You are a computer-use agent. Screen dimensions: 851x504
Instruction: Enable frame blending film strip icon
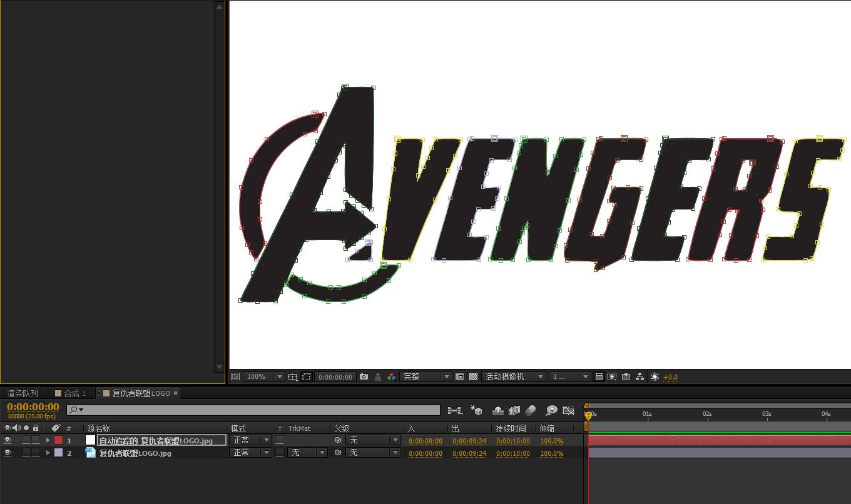514,410
